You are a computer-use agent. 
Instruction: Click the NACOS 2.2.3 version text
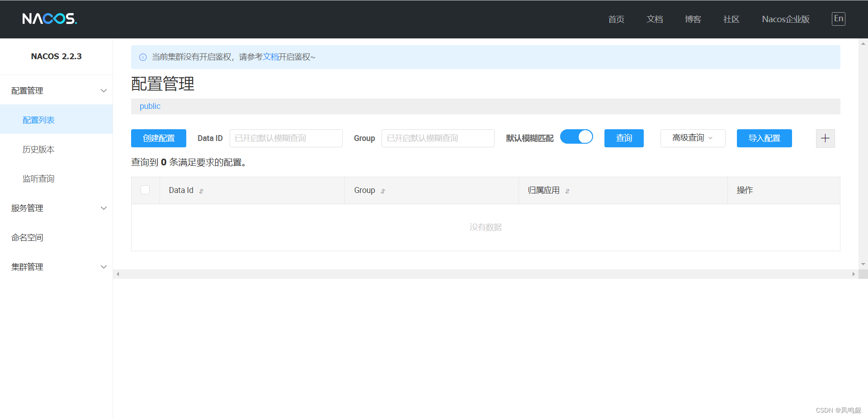(57, 56)
